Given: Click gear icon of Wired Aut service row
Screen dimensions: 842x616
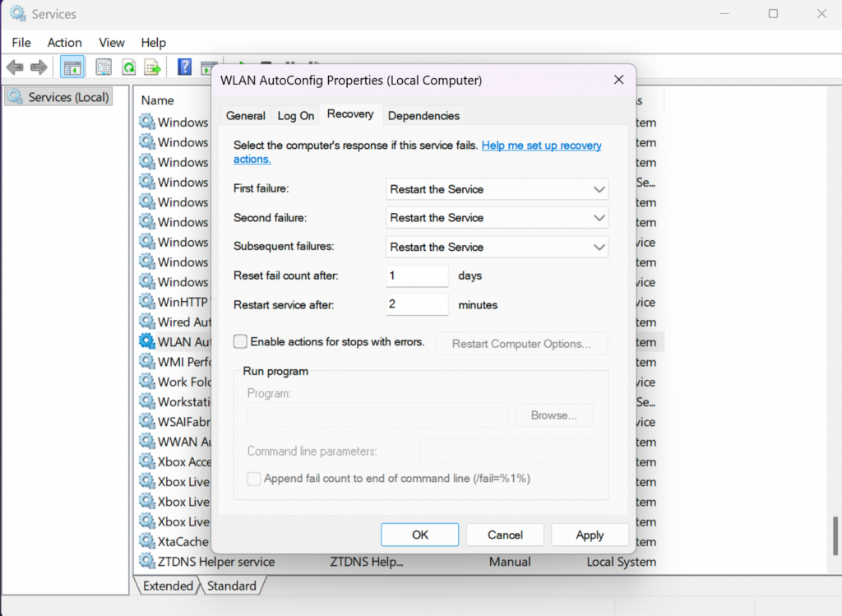Looking at the screenshot, I should [146, 321].
